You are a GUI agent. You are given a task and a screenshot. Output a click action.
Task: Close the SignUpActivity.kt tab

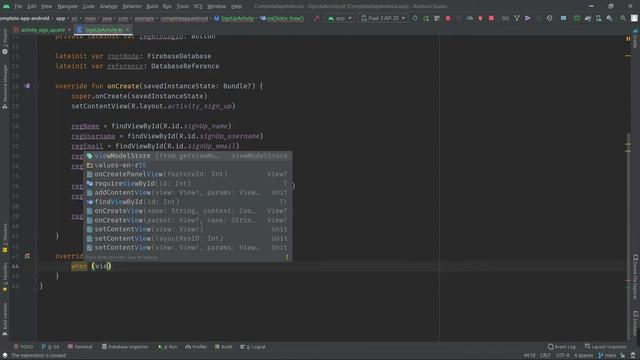pos(127,30)
